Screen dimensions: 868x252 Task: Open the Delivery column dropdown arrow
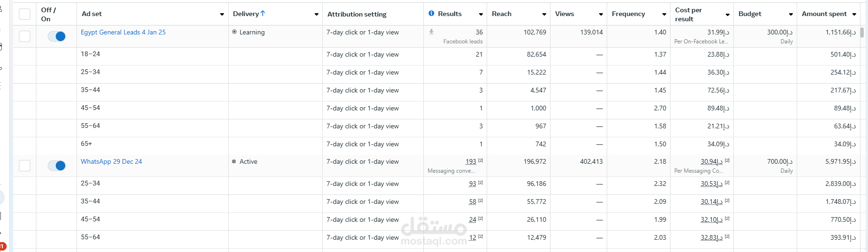[x=317, y=15]
